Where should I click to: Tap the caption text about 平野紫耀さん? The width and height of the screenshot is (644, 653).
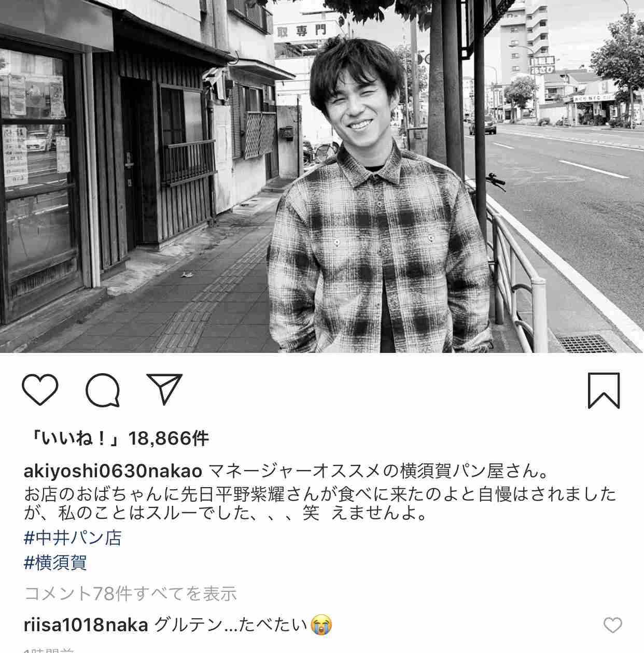[x=320, y=494]
